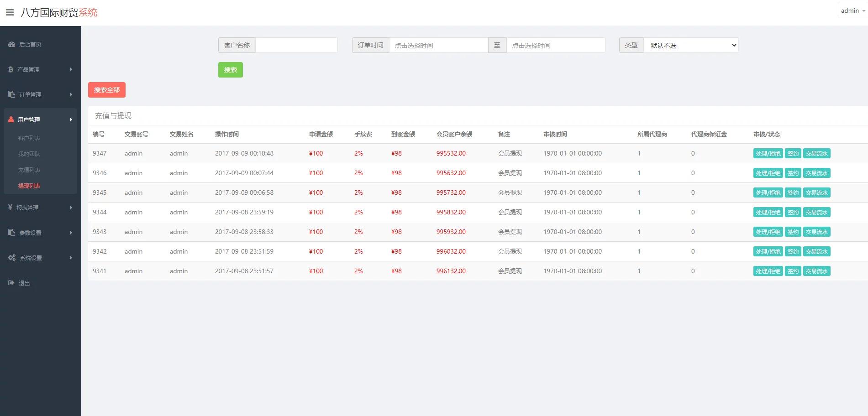Screen dimensions: 868x416
Task: Click the user icon beside 用户管理
Action: click(x=11, y=120)
